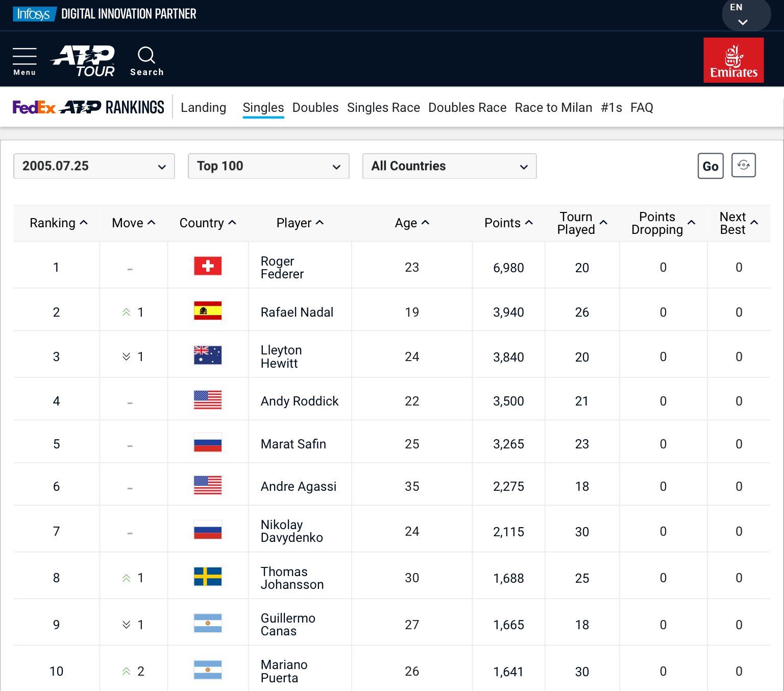Open Rafael Nadal's player link

click(297, 312)
